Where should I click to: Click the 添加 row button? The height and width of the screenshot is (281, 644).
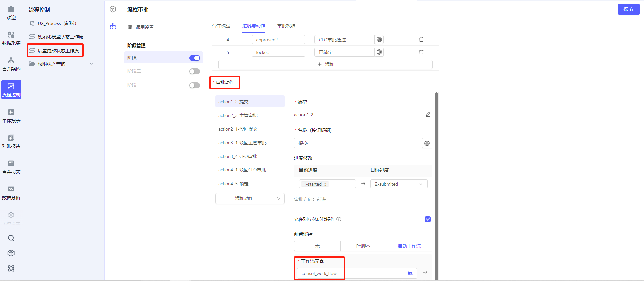(x=325, y=64)
